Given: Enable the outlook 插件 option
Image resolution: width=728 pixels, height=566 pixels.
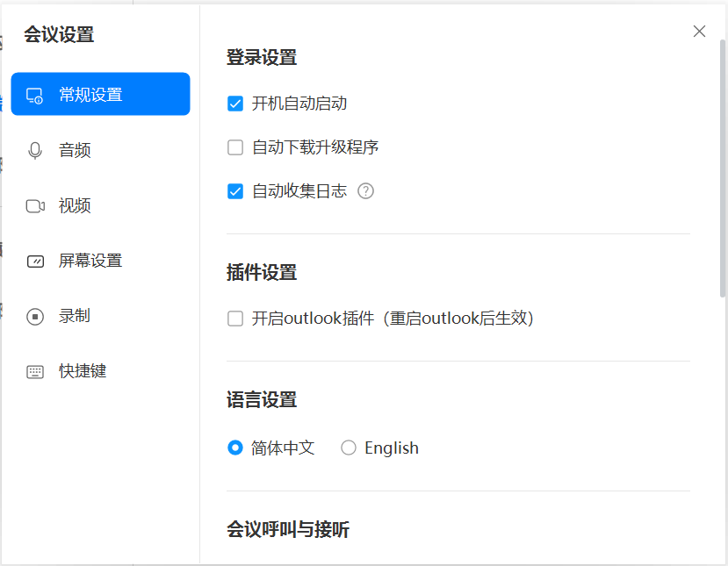Looking at the screenshot, I should pyautogui.click(x=235, y=319).
